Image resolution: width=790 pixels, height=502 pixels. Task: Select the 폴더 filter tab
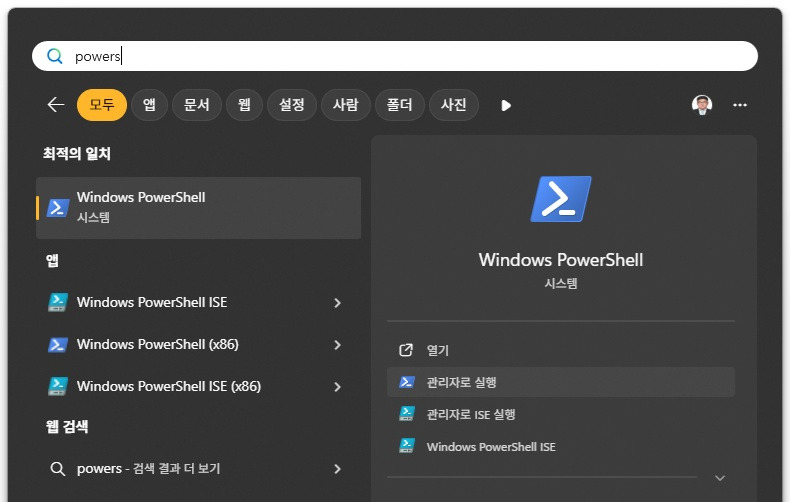(x=400, y=105)
